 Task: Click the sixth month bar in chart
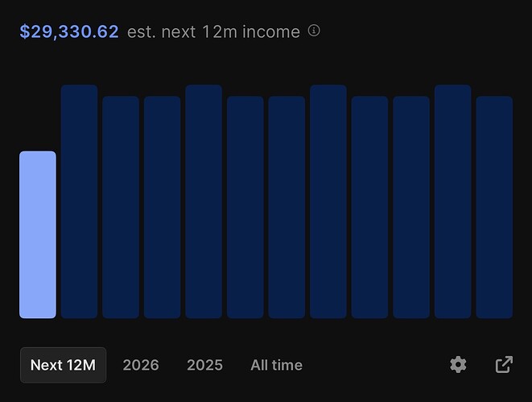coord(245,207)
